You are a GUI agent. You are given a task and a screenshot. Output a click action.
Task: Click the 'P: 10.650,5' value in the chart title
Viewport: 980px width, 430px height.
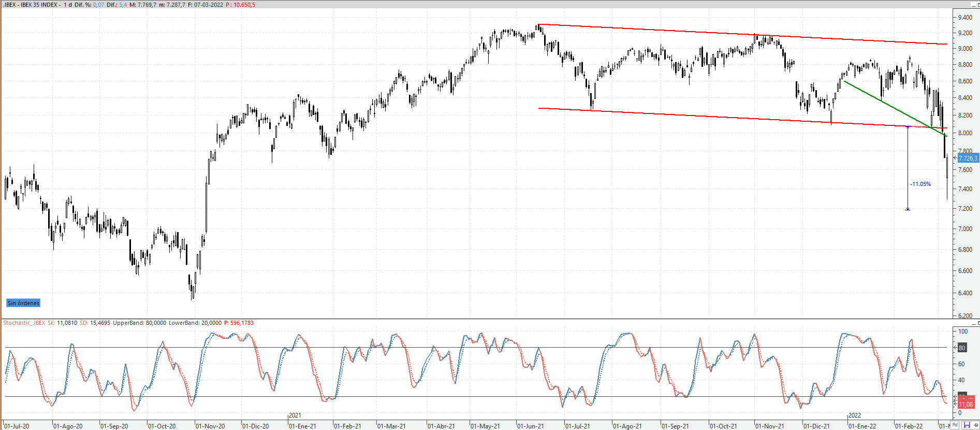(x=240, y=5)
